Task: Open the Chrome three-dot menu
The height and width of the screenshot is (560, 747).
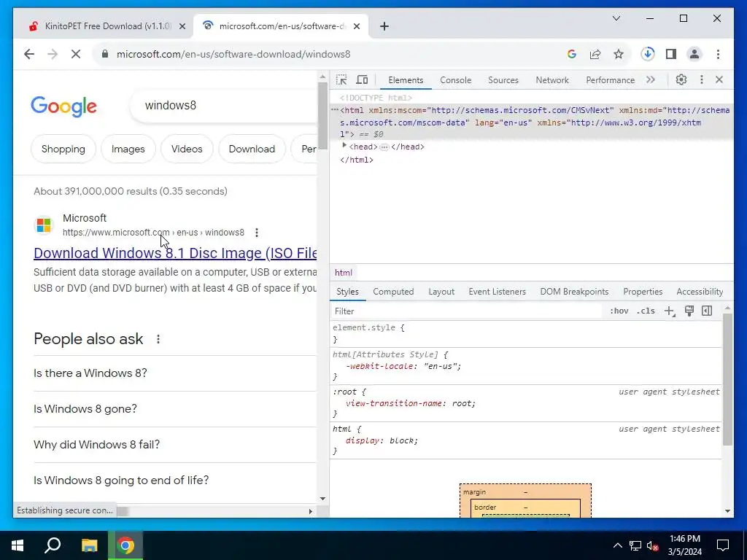Action: click(x=718, y=54)
